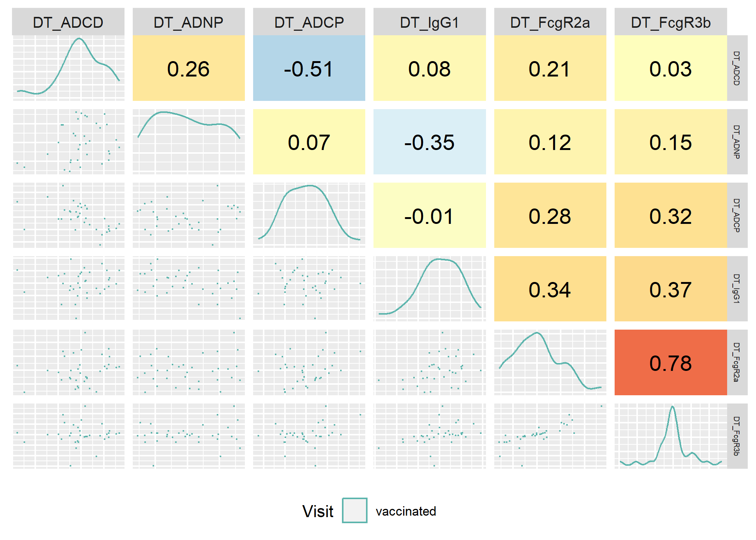This screenshot has width=756, height=540.
Task: Click the vaccinated legend key box
Action: click(354, 510)
